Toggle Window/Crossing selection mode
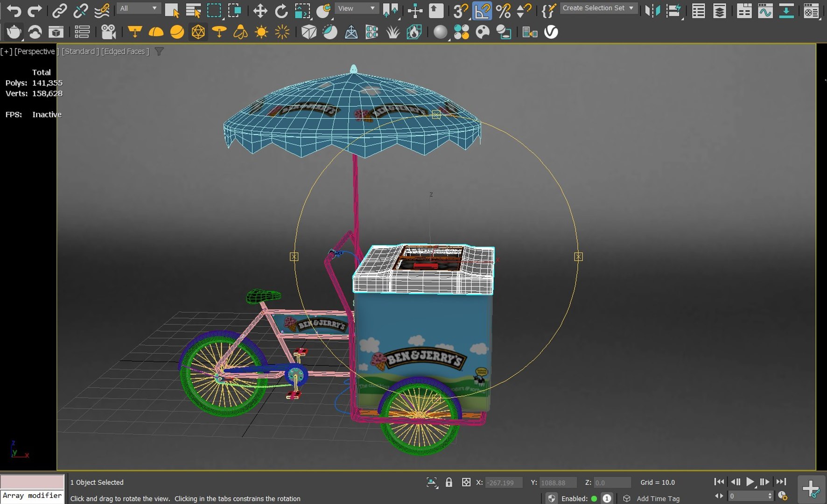 [234, 10]
